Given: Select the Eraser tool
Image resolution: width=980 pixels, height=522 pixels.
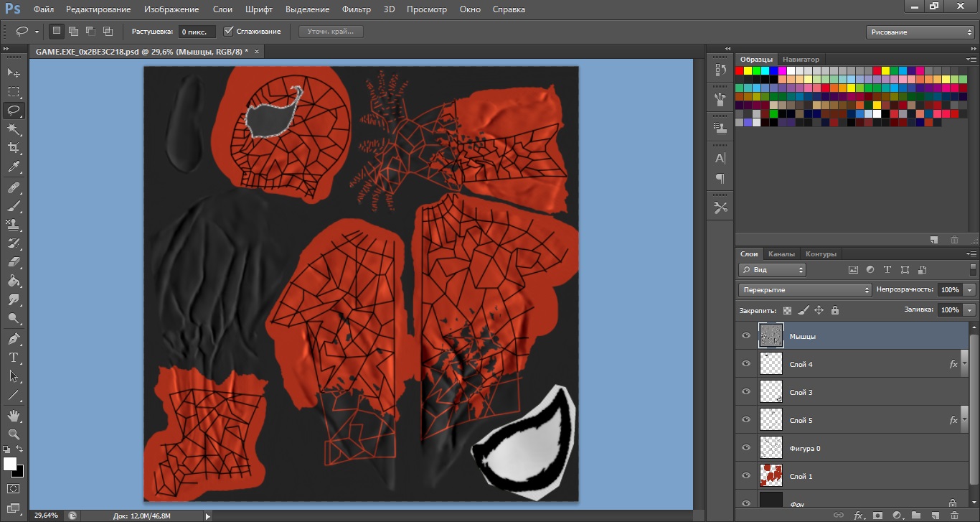Looking at the screenshot, I should [x=14, y=262].
